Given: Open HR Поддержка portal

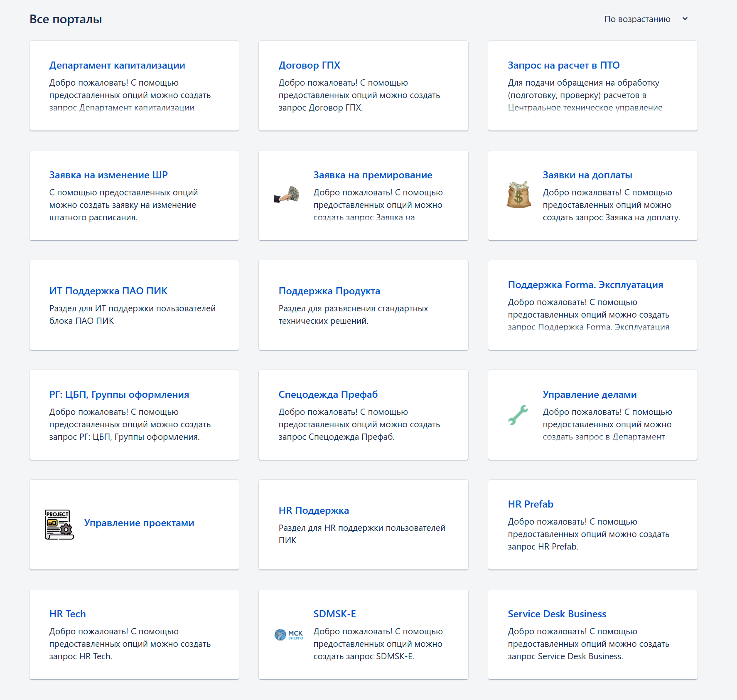Looking at the screenshot, I should tap(314, 510).
